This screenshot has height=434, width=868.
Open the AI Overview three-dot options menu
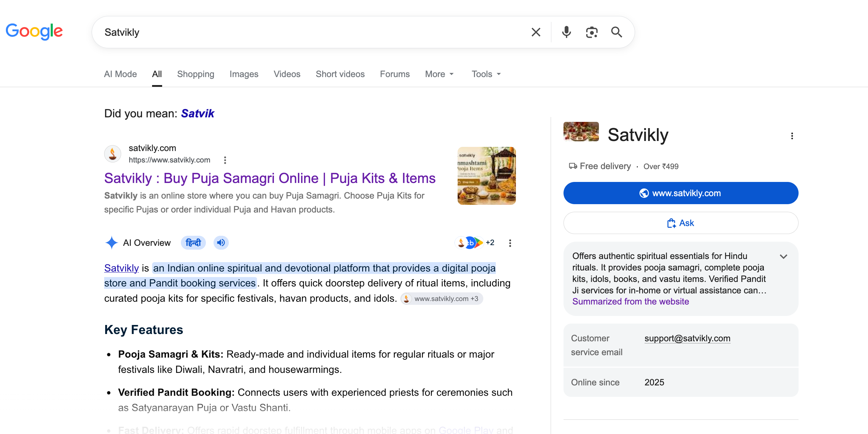(x=510, y=243)
